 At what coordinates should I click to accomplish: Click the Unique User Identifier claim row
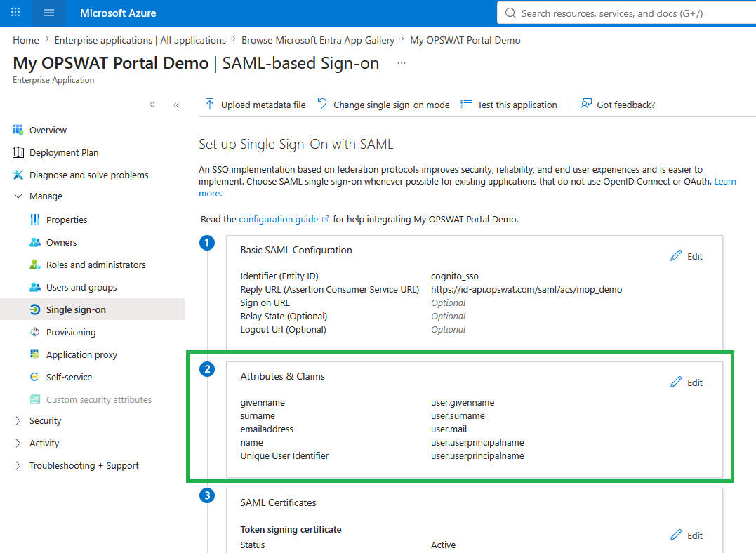(x=383, y=455)
